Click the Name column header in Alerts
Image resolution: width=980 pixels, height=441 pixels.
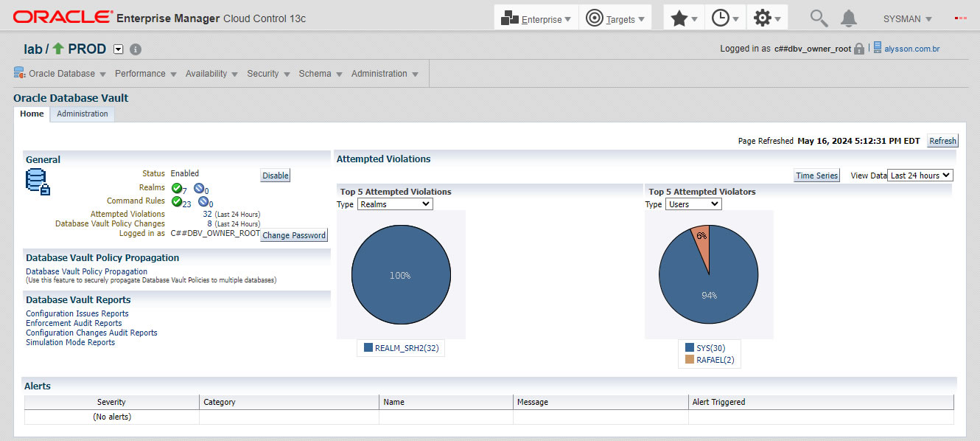446,402
